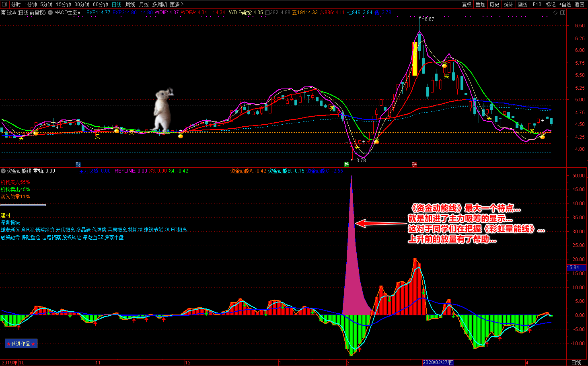Click the 画线 drawing tools button
Screen dimensions: 588x366
pos(522,4)
